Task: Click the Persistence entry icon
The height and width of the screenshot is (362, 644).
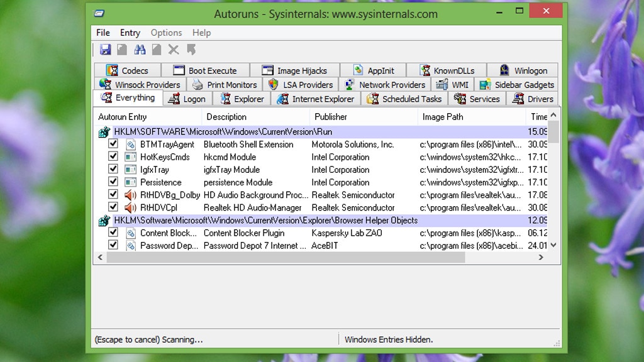Action: click(x=131, y=183)
